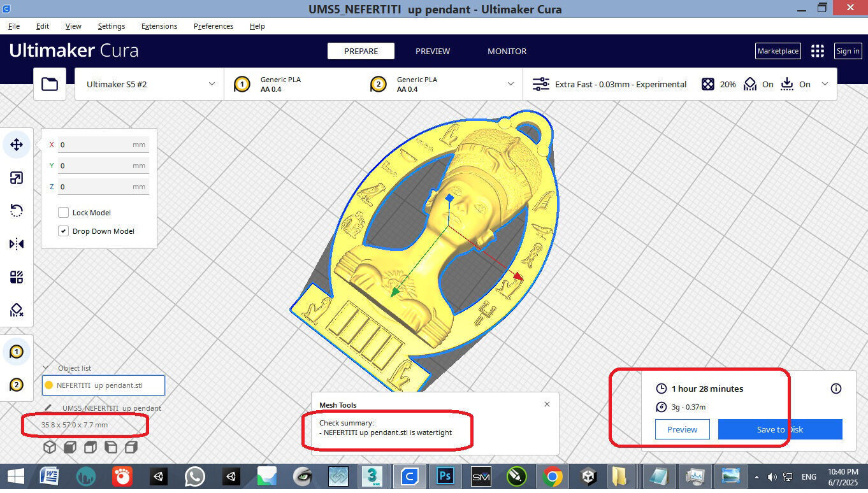Switch to front view cube
Viewport: 868px width, 493px height.
[x=69, y=447]
